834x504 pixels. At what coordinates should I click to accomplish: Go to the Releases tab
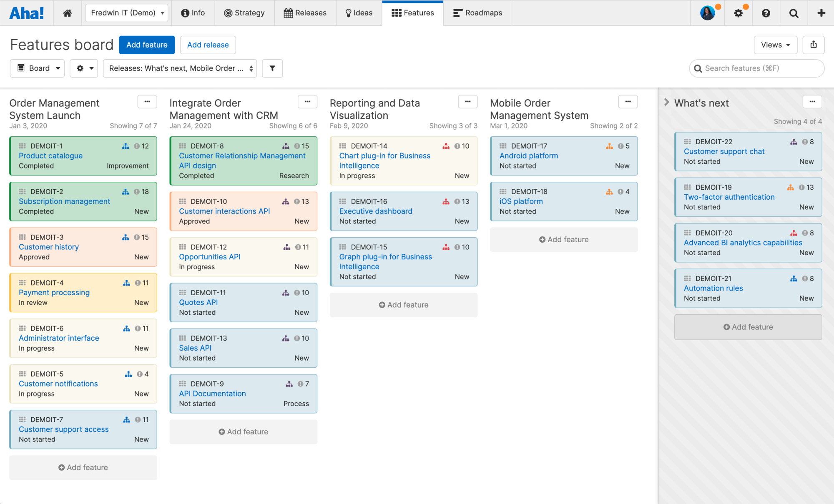coord(305,13)
